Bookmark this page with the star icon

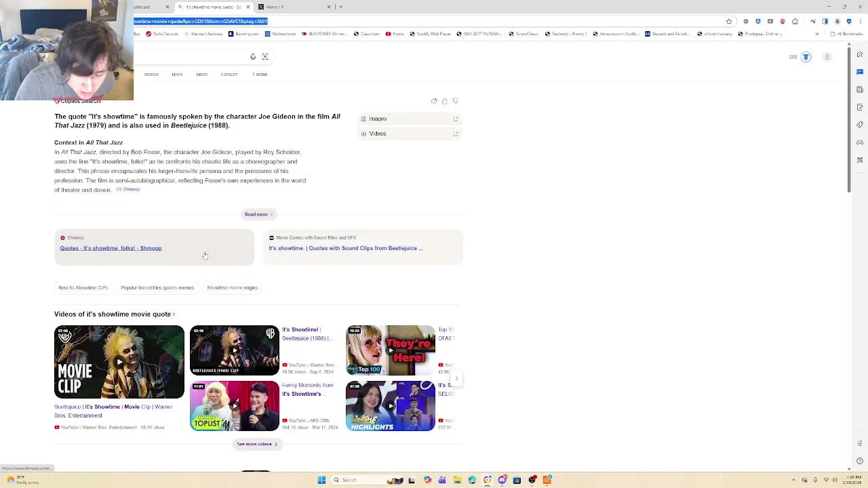pos(729,22)
